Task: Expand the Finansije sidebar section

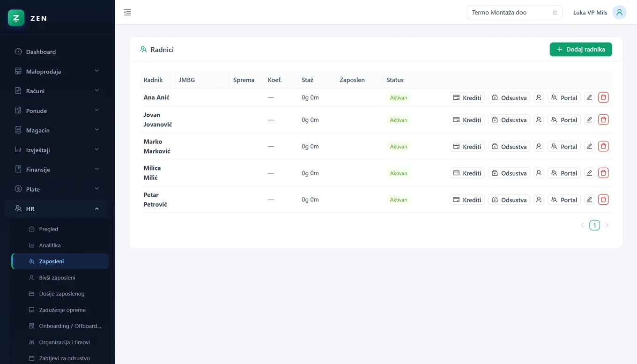Action: point(57,170)
